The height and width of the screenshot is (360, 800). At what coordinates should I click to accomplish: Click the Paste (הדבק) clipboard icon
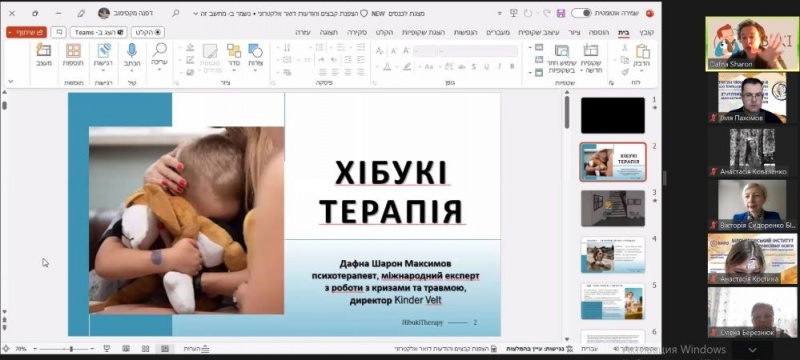(642, 51)
